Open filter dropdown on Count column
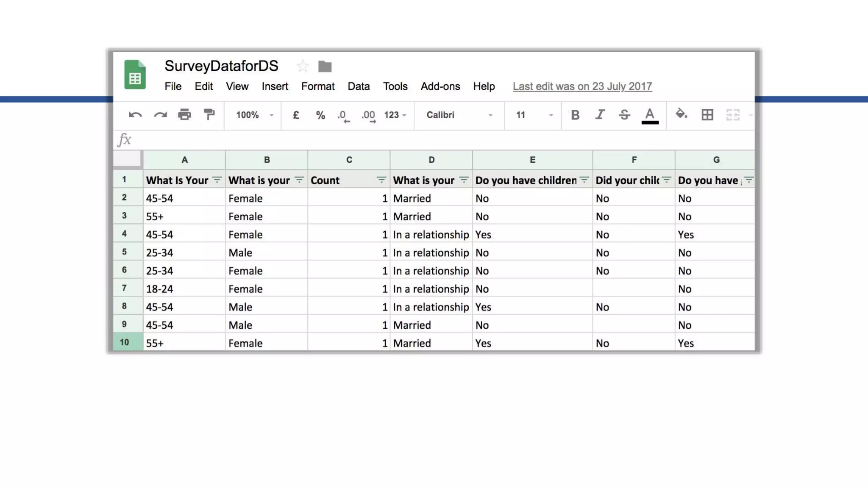Image resolution: width=868 pixels, height=488 pixels. [x=381, y=180]
